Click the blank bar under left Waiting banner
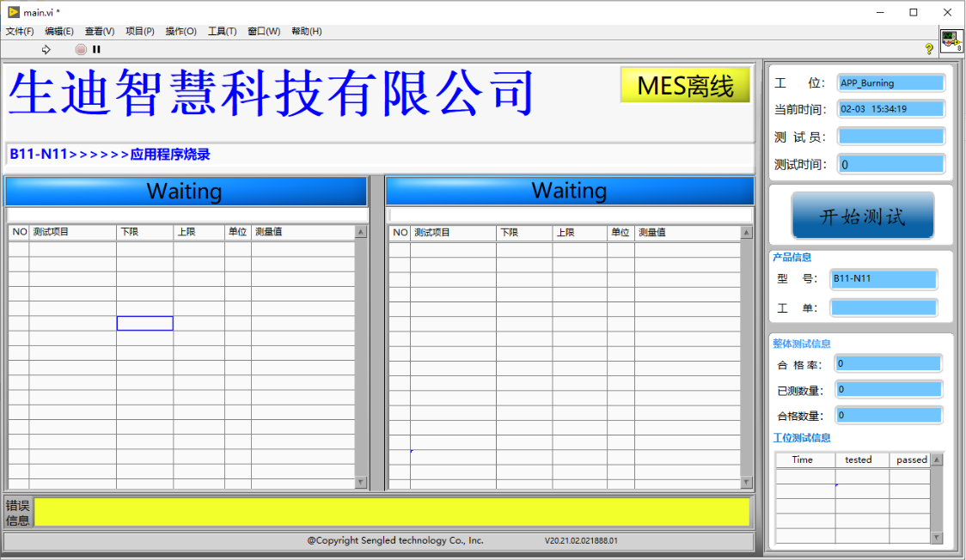 (x=187, y=215)
